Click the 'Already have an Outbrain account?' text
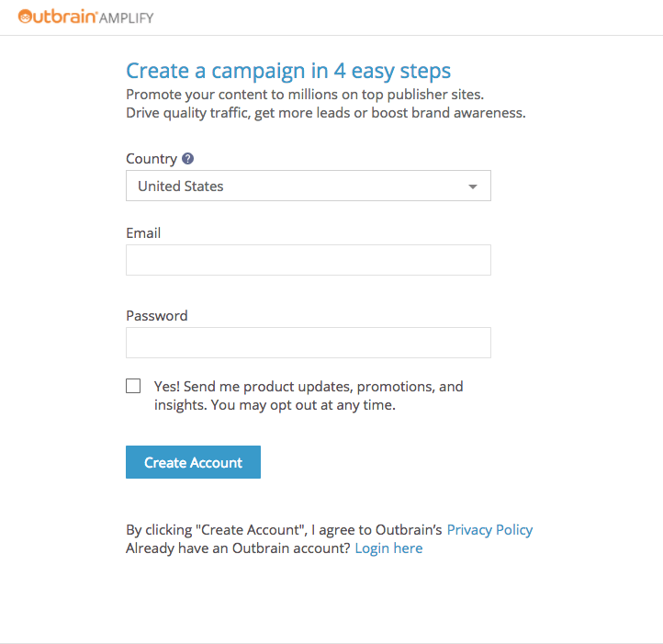 pos(238,548)
